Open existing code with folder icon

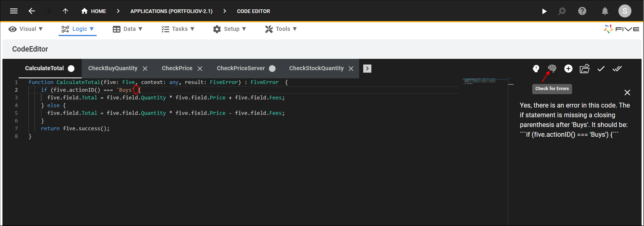(585, 69)
